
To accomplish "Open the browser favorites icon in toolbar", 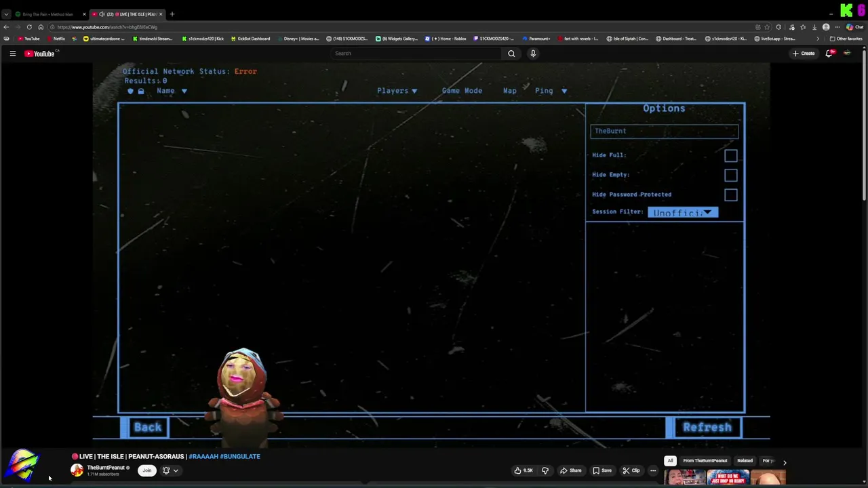I will coord(803,27).
